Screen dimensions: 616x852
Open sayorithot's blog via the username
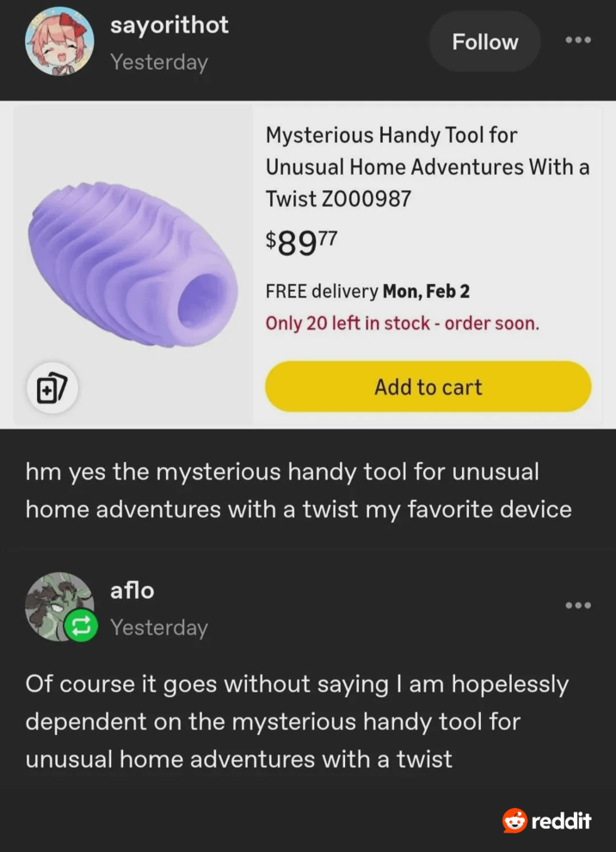169,25
